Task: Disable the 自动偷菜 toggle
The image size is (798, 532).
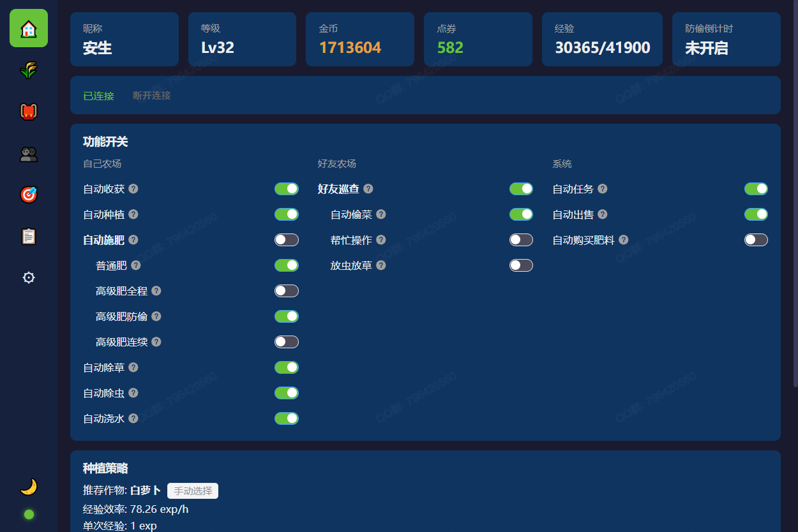Action: pyautogui.click(x=521, y=214)
